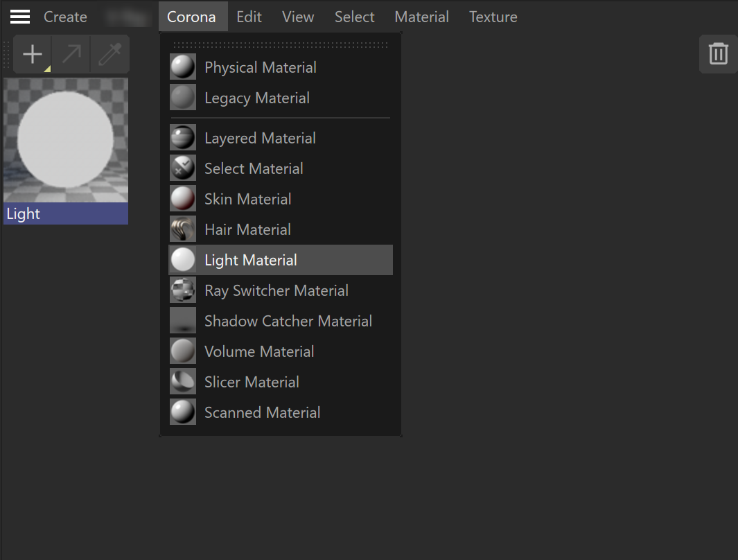The width and height of the screenshot is (738, 560).
Task: Choose Shadow Catcher Material entry
Action: click(281, 320)
